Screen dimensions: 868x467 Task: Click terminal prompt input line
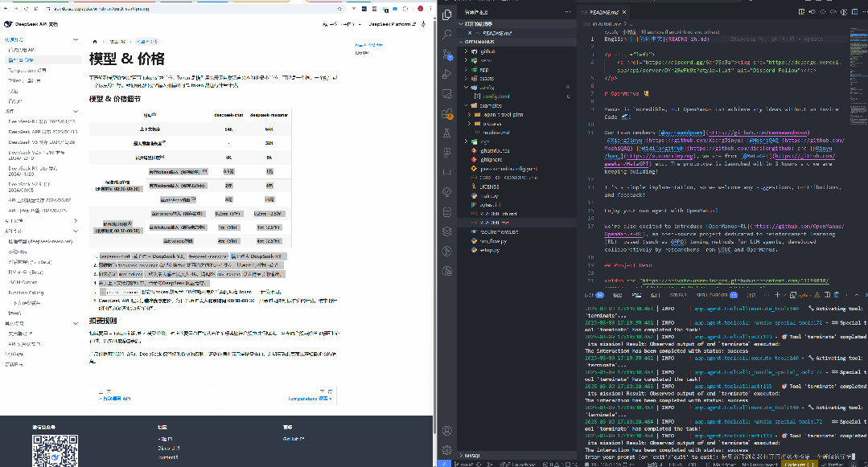click(720, 457)
